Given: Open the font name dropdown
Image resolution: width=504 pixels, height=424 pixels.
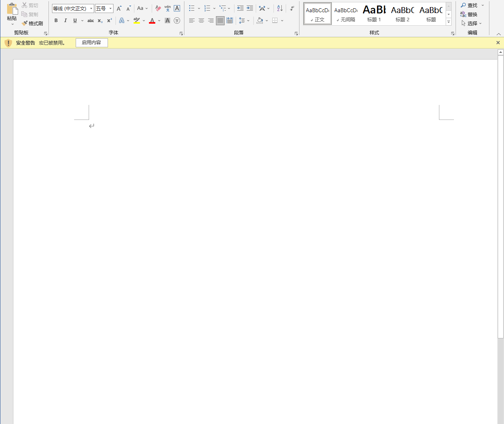Looking at the screenshot, I should 91,9.
